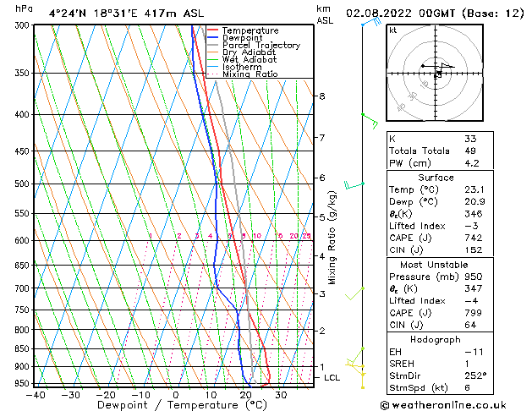This screenshot has height=411, width=532.
Task: Click the copyright symbol beside weatheronline.co.uk
Action: pos(387,404)
